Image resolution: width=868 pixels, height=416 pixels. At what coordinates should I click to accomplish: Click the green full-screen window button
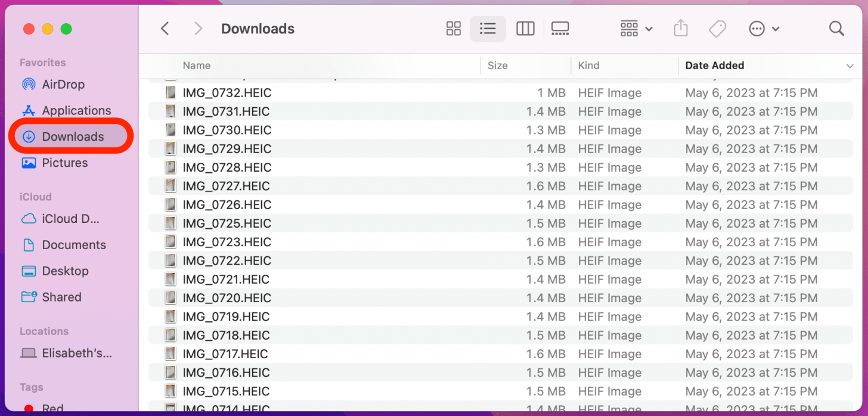pos(66,29)
